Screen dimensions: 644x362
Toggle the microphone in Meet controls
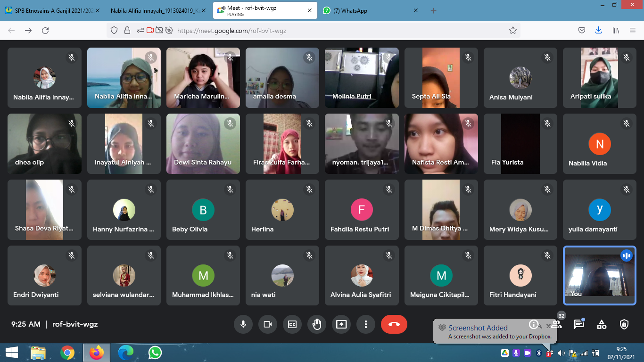pos(243,324)
